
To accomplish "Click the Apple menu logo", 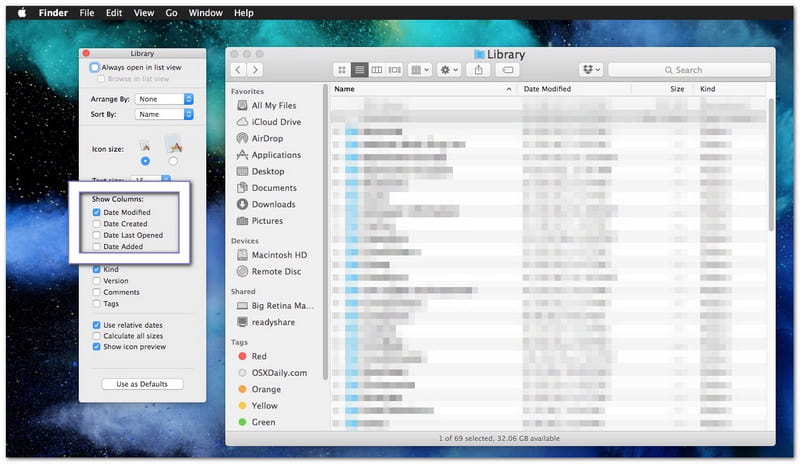I will tap(22, 13).
